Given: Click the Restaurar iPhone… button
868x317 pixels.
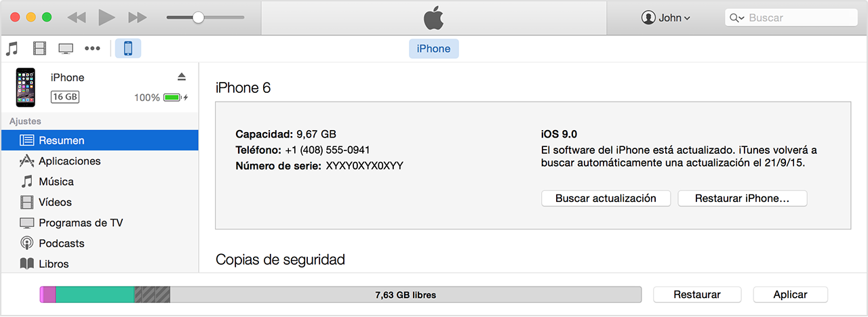Looking at the screenshot, I should (x=742, y=198).
